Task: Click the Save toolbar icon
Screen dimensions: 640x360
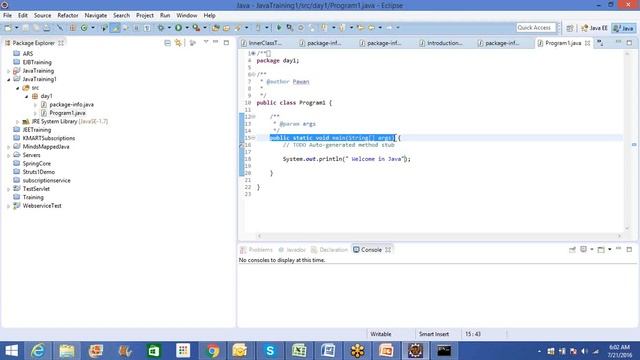Action: [x=26, y=28]
